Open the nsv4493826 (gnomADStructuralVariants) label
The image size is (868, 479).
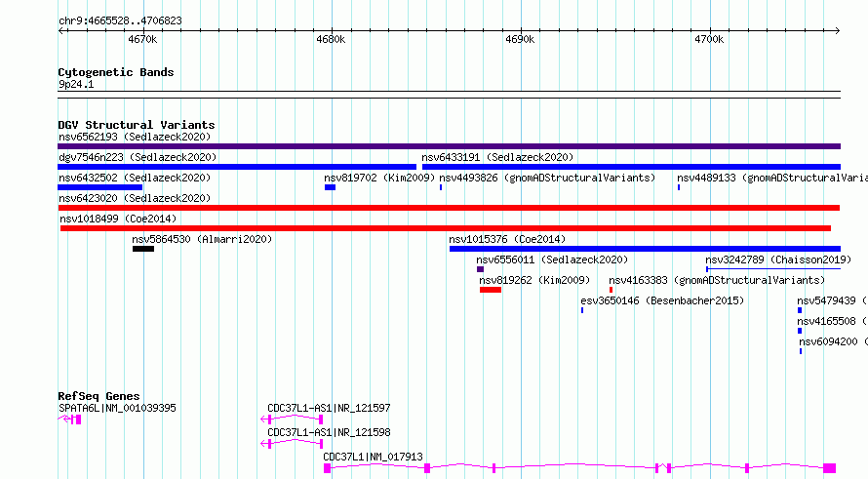coord(547,178)
